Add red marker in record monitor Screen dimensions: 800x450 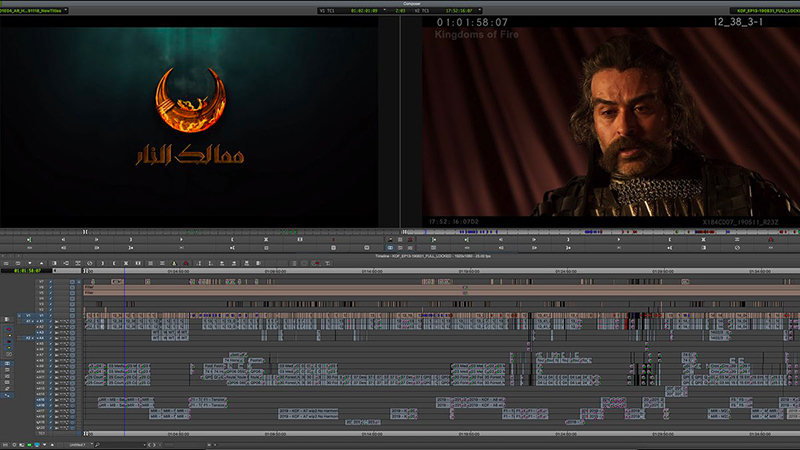click(770, 239)
